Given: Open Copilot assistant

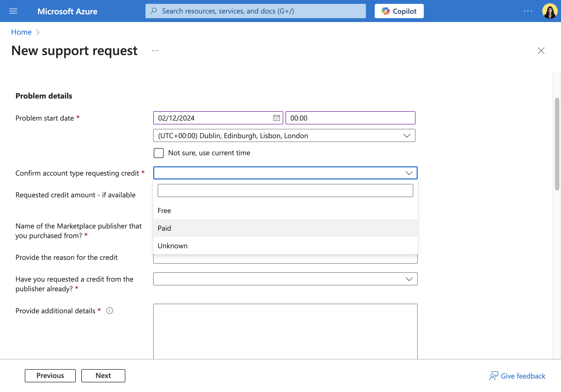Looking at the screenshot, I should 399,11.
